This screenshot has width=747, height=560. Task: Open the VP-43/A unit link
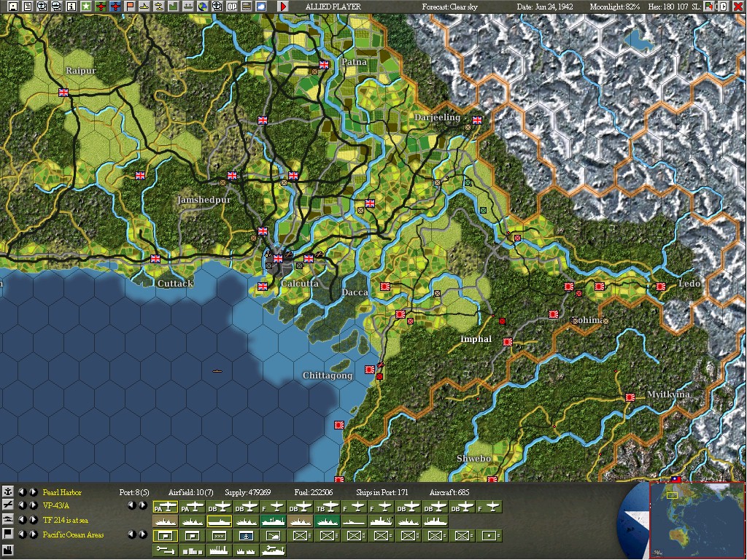55,506
